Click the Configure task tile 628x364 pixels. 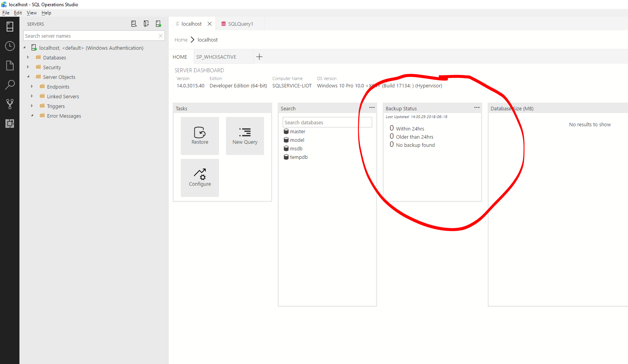pos(200,178)
